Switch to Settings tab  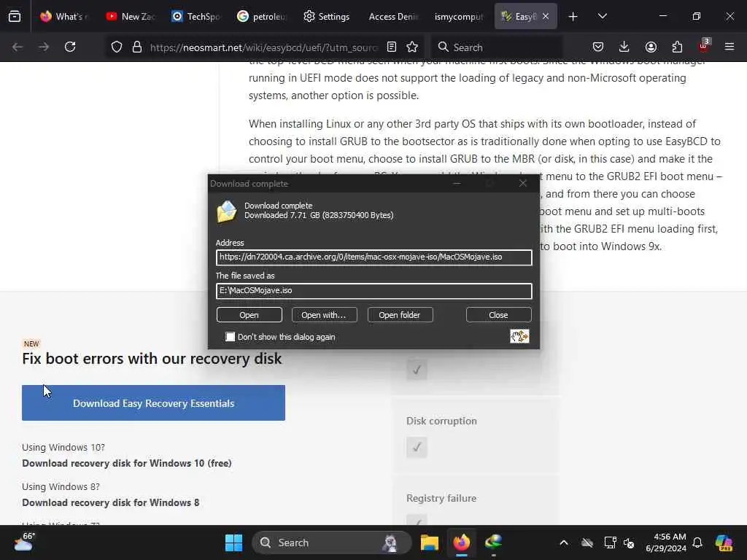[x=328, y=16]
